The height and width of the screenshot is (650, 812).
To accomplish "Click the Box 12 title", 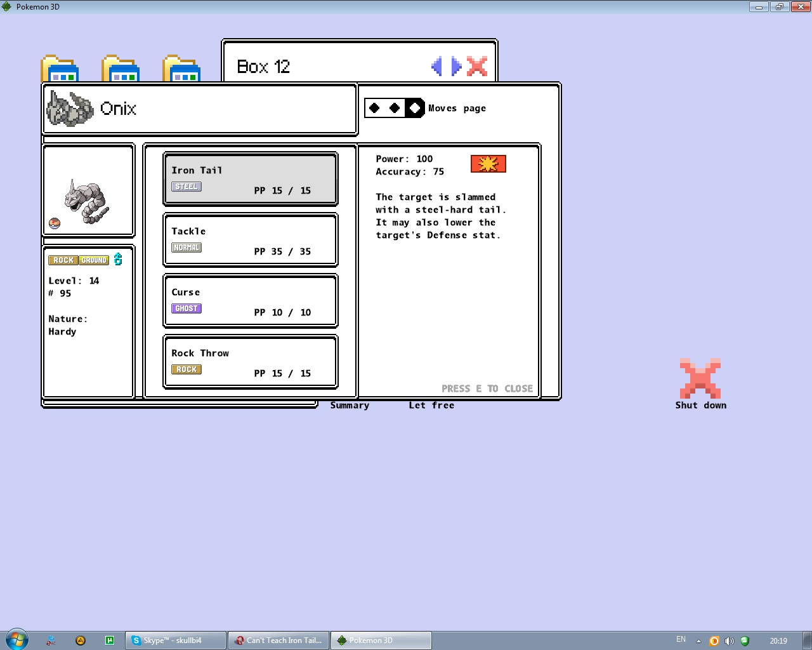I will 263,67.
